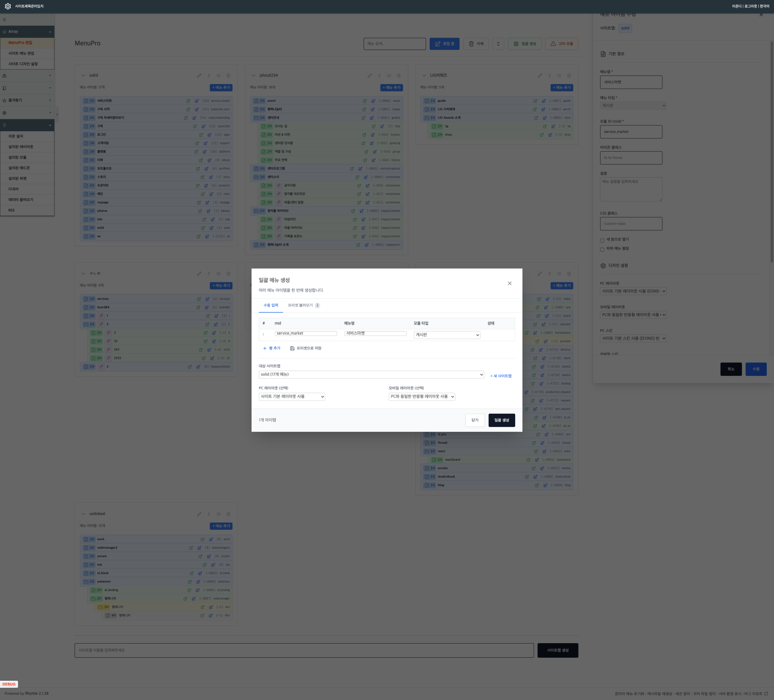Switch to the 프리셋 불러오기 tab
The height and width of the screenshot is (700, 774).
click(300, 306)
